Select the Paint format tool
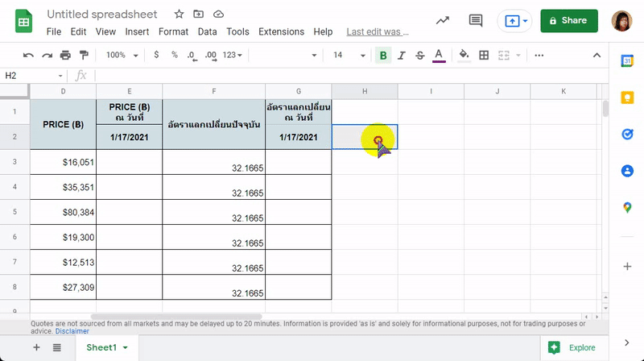 [84, 55]
